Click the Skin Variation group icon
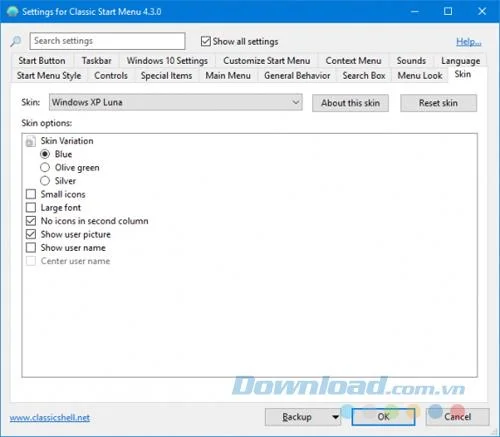This screenshot has width=500, height=437. click(x=30, y=141)
